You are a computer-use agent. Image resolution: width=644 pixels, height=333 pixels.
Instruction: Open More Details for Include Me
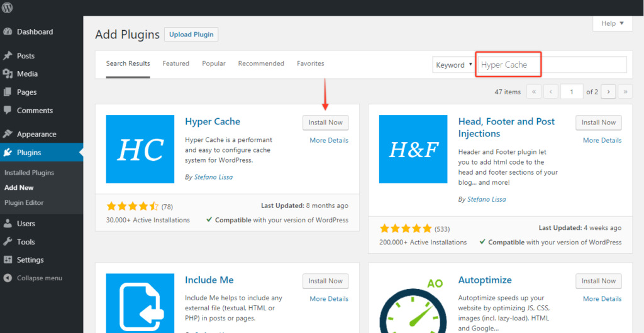click(x=329, y=298)
